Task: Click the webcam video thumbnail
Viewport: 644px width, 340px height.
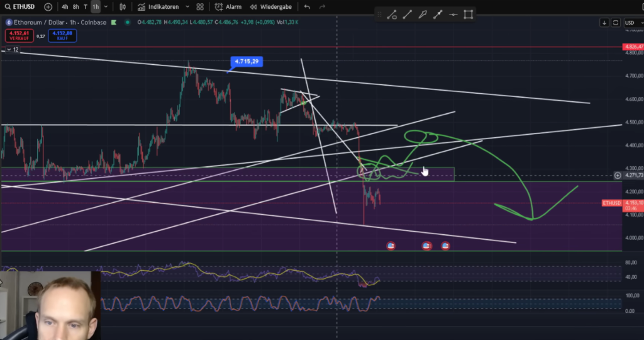Action: pos(50,305)
